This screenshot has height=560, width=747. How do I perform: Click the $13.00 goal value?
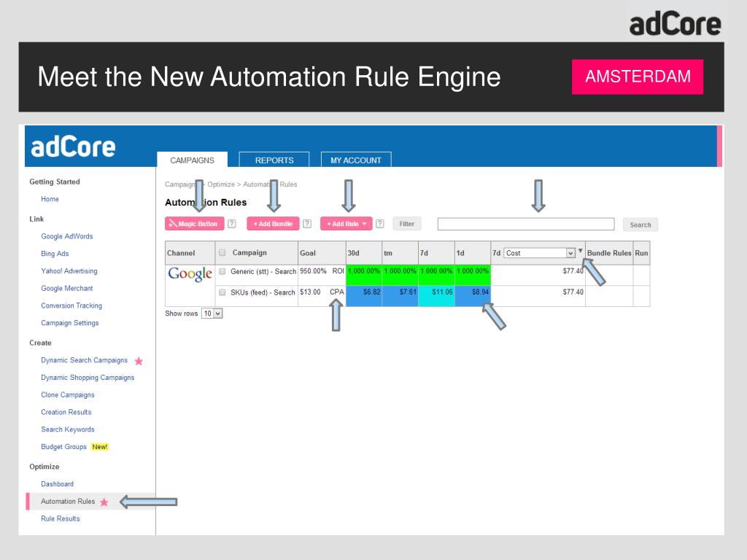coord(310,292)
